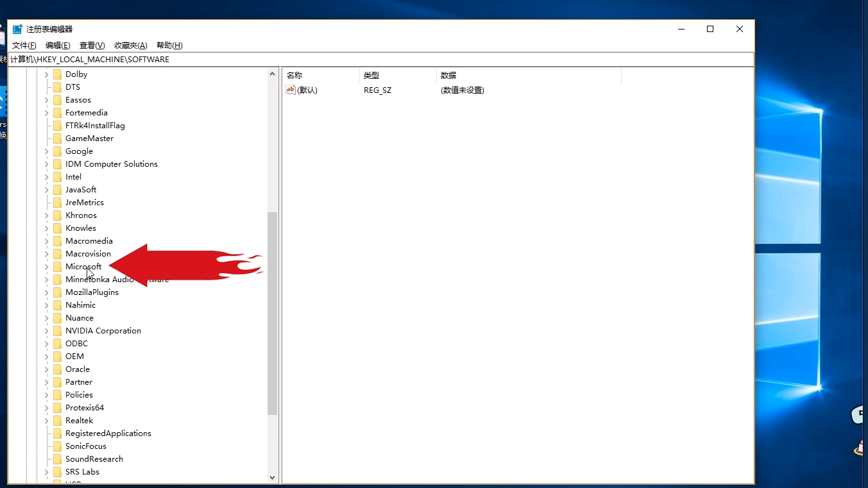Click the Eassos folder icon
The image size is (868, 488).
(x=57, y=100)
